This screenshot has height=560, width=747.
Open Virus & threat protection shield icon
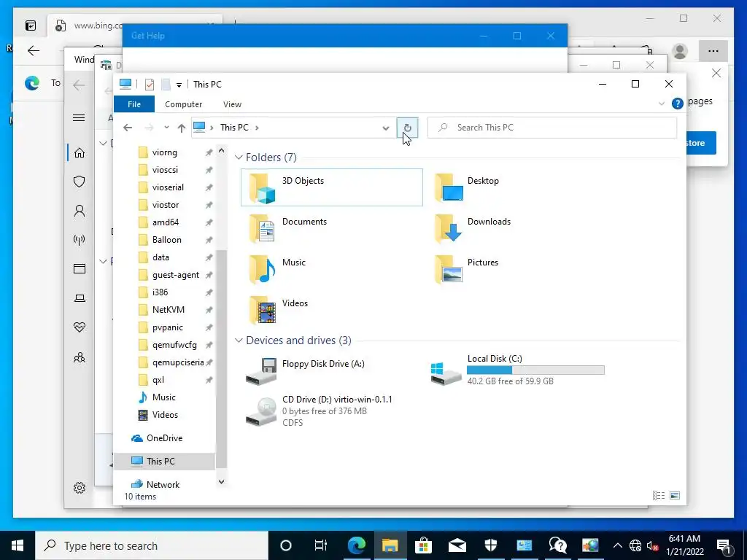(x=80, y=182)
